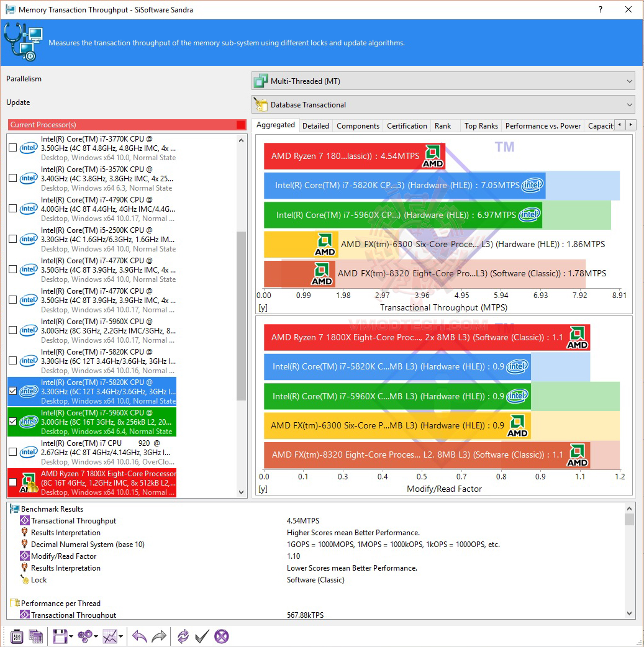The width and height of the screenshot is (644, 647).
Task: Check the Intel Core i7-3770K processor box
Action: click(x=13, y=148)
